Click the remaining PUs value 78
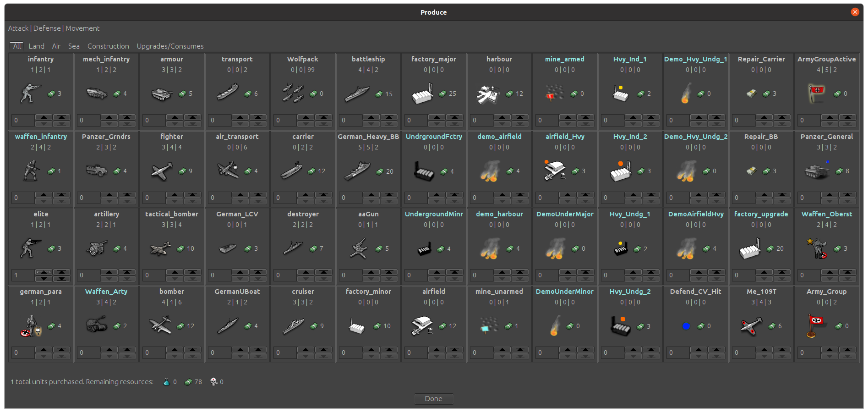868x413 pixels. (198, 382)
